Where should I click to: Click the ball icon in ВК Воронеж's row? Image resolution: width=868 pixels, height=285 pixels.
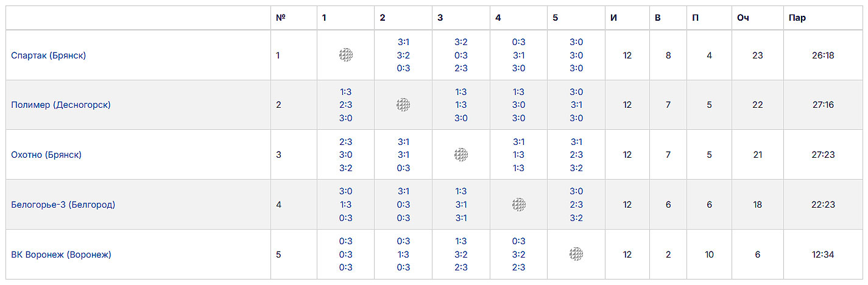tap(576, 254)
